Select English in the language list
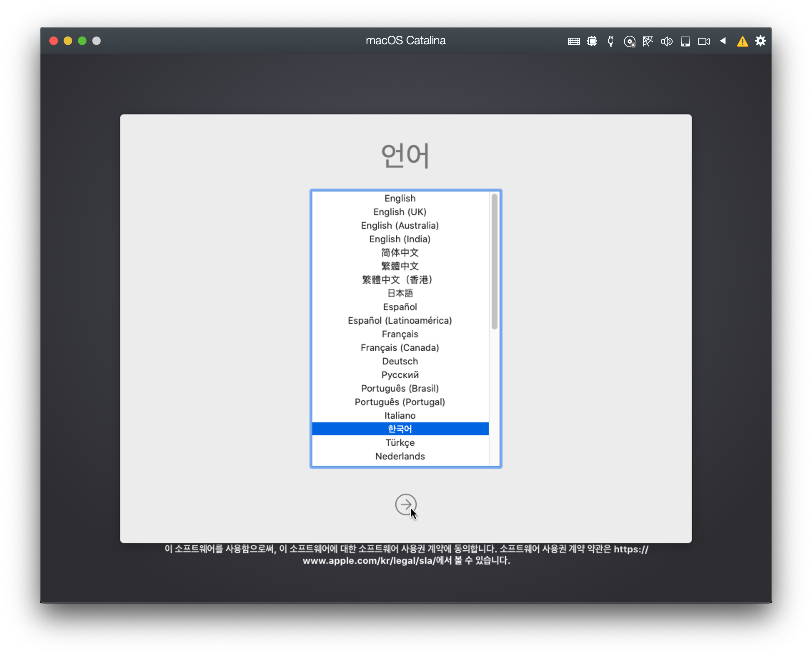This screenshot has height=656, width=812. click(x=400, y=198)
